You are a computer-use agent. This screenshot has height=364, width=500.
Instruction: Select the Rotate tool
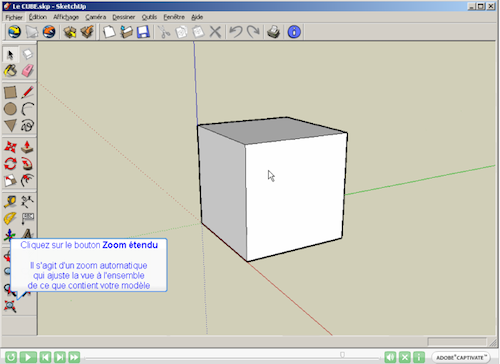10,164
